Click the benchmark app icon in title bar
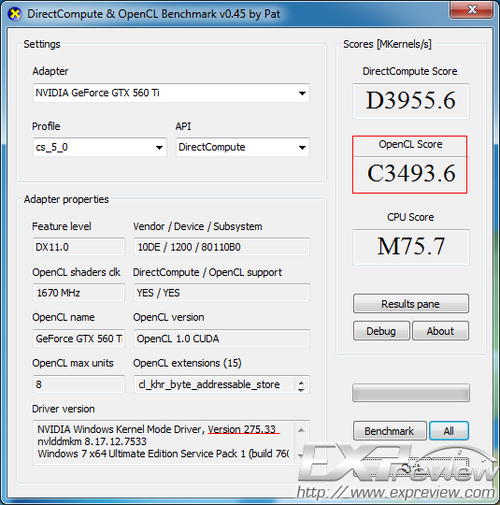This screenshot has height=505, width=500. tap(15, 14)
